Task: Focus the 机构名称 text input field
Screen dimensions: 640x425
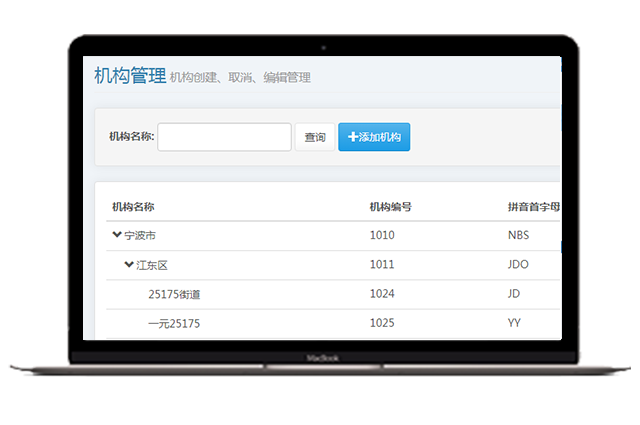Action: point(224,137)
